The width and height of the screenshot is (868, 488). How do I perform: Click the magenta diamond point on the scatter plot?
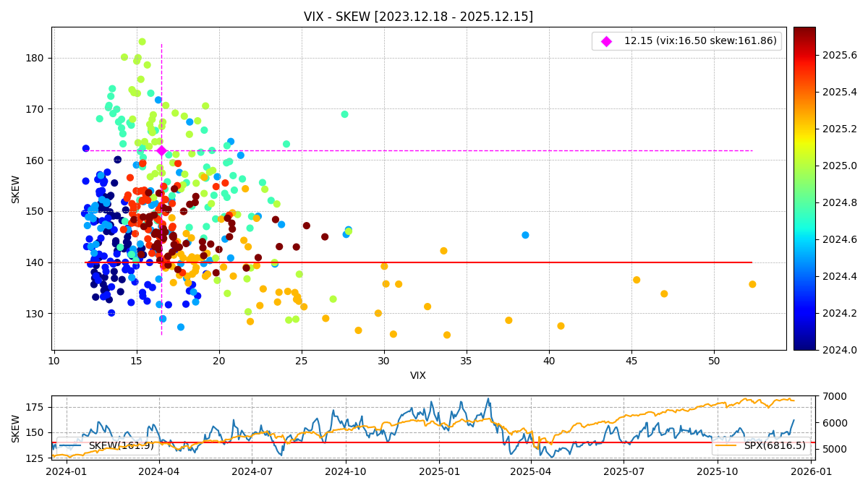pyautogui.click(x=161, y=150)
